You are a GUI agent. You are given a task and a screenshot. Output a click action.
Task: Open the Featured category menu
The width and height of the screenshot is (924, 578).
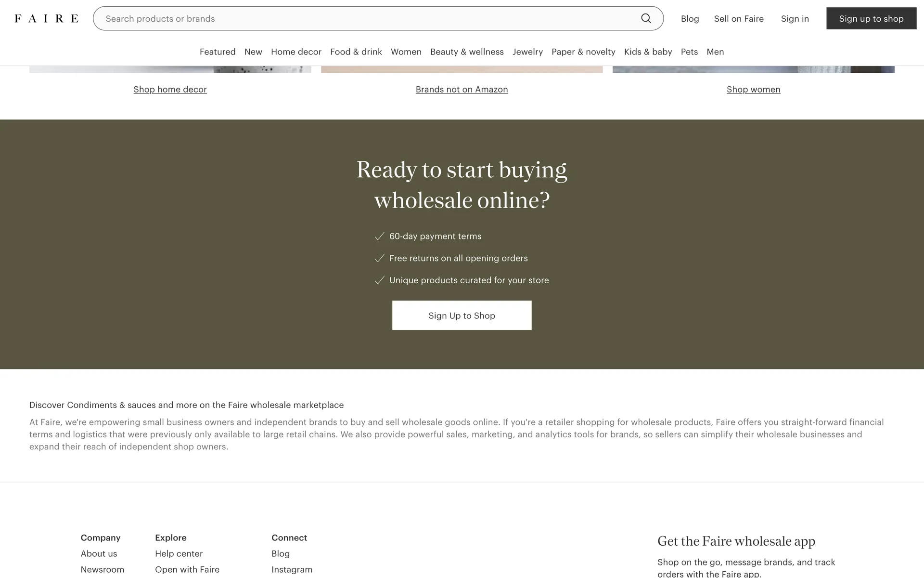tap(218, 52)
